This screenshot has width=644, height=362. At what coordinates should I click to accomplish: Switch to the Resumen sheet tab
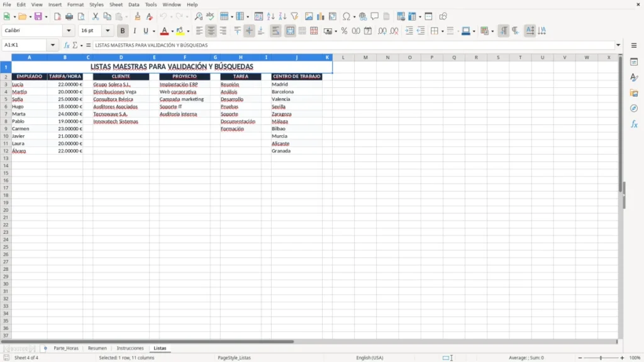click(x=97, y=348)
